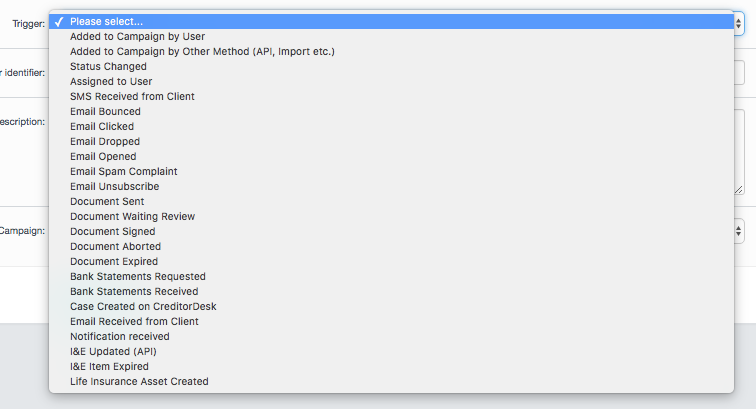
Task: Select the 'Please select...' option
Action: click(x=106, y=21)
